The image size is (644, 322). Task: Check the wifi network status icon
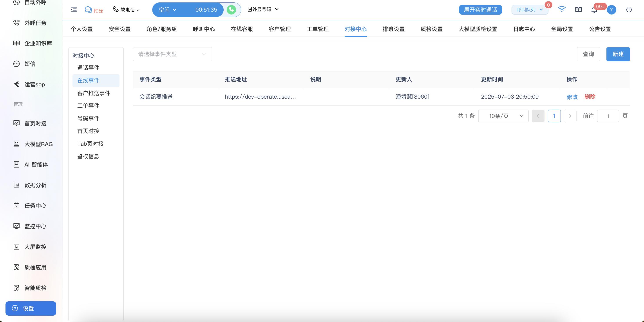coord(561,9)
